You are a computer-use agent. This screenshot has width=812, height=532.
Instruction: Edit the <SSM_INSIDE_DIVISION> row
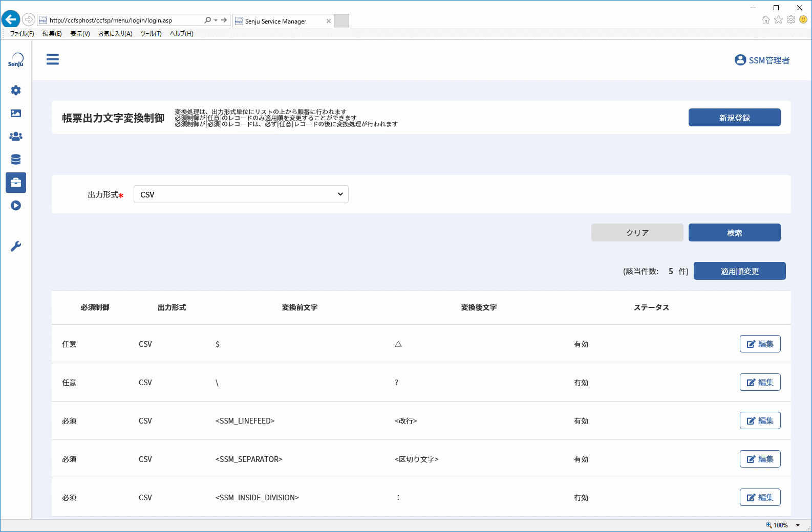(x=760, y=497)
